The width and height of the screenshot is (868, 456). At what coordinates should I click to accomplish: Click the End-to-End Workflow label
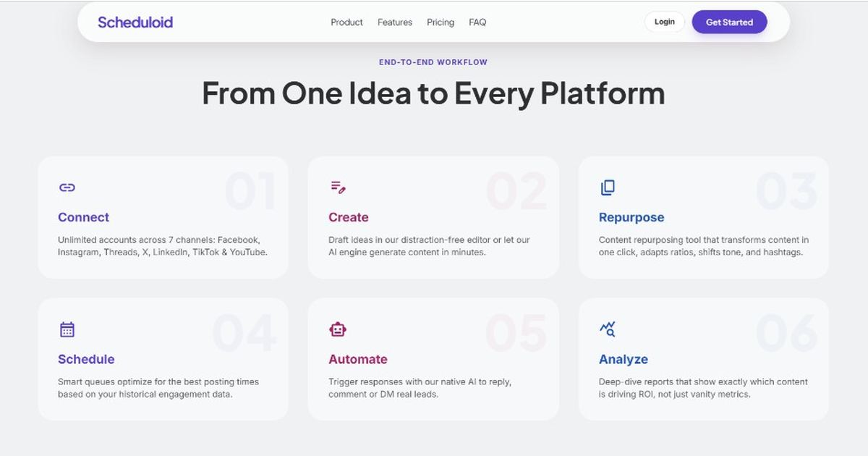point(433,62)
